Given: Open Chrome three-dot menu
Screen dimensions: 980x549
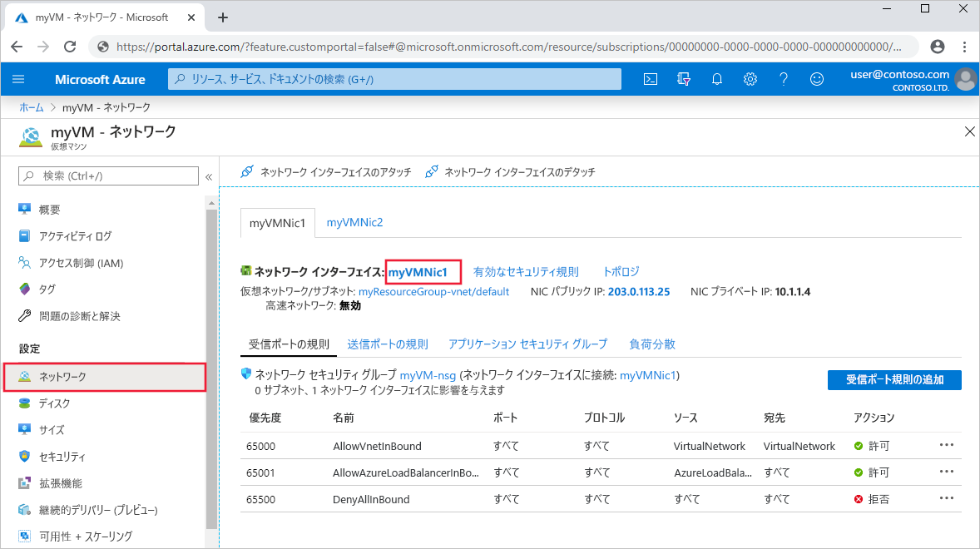Looking at the screenshot, I should coord(964,47).
